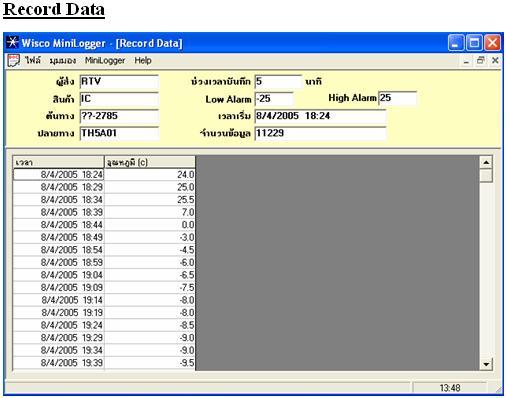The image size is (506, 398).
Task: Click scroll down arrow of data table
Action: point(486,364)
